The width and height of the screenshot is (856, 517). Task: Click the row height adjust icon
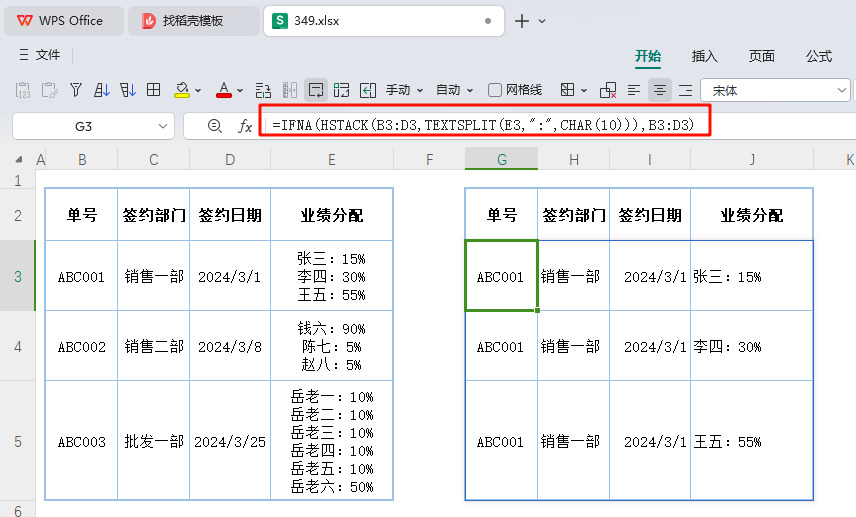tap(263, 90)
